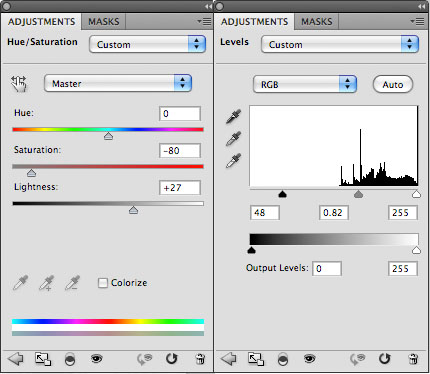Switch Levels panel to expanded view
This screenshot has height=374, width=430.
256,359
